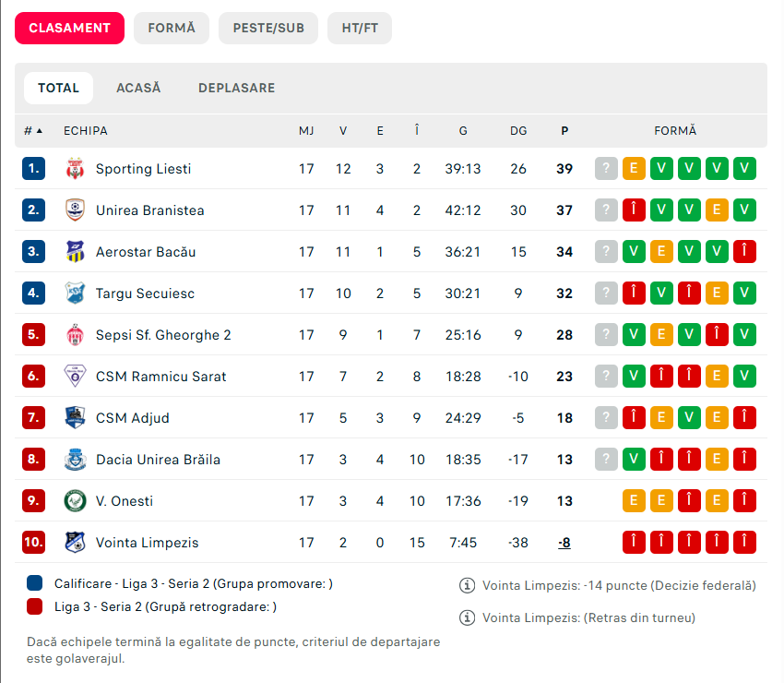Click the Unirea Branistea team logo
This screenshot has height=683, width=784.
tap(75, 210)
